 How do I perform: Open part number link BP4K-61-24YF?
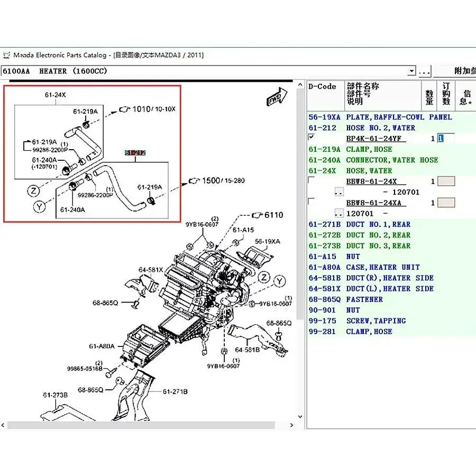click(376, 139)
